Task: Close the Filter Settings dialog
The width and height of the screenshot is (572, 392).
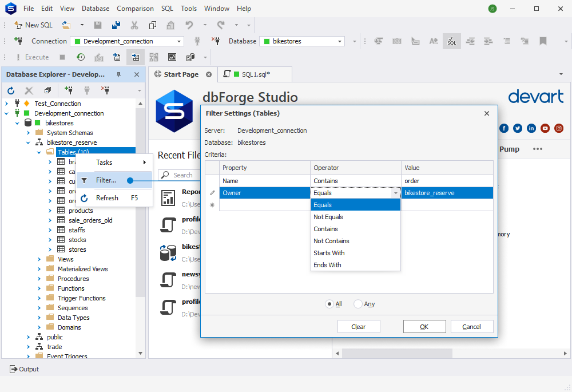Action: [x=487, y=113]
